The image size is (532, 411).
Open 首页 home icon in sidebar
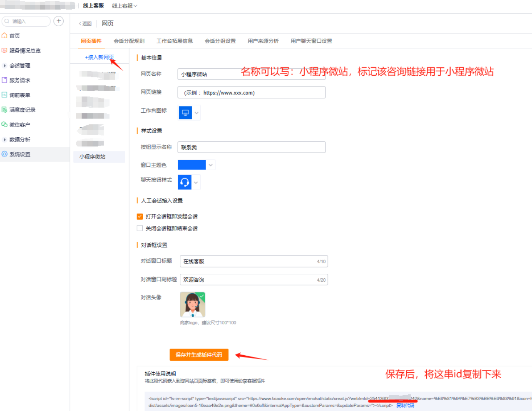click(5, 36)
